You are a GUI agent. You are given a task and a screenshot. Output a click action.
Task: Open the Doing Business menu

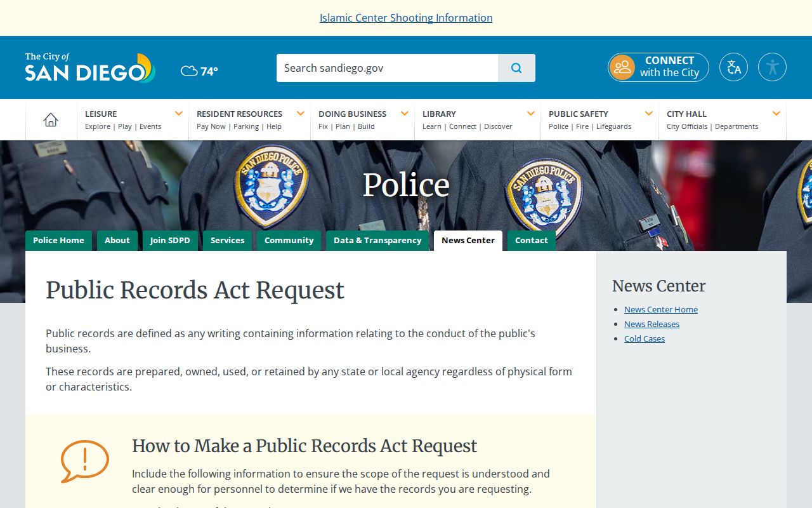click(352, 114)
